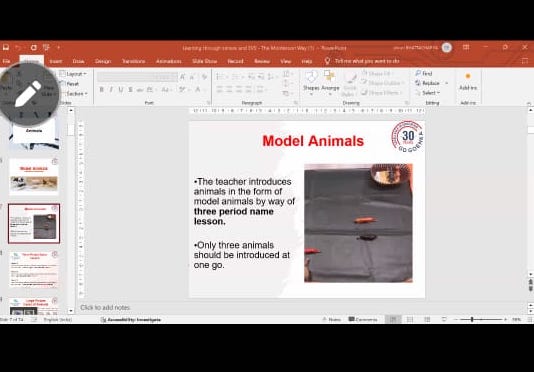534x372 pixels.
Task: Click the Find magnifier icon
Action: click(418, 73)
